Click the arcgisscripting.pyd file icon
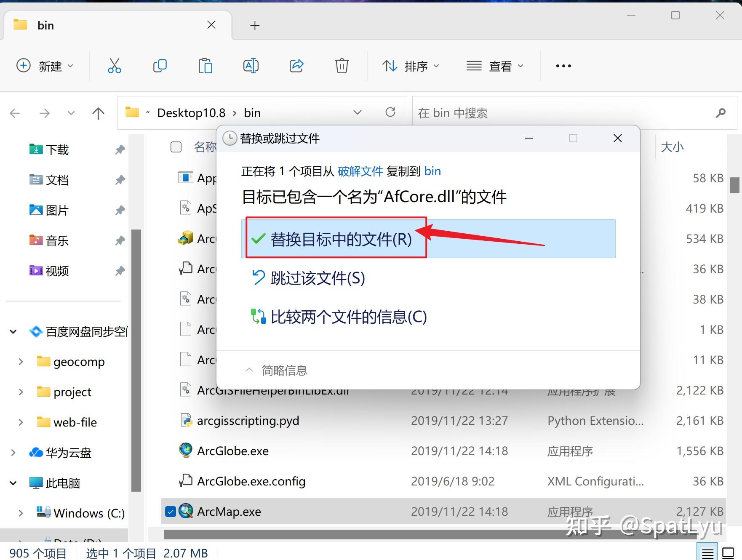This screenshot has width=742, height=560. (186, 420)
